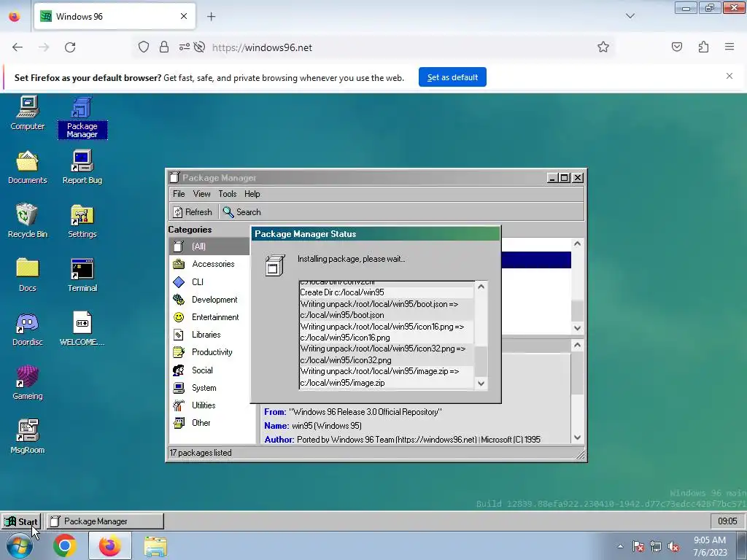The width and height of the screenshot is (747, 560).
Task: Open the MsgRoom desktop icon
Action: 28,436
